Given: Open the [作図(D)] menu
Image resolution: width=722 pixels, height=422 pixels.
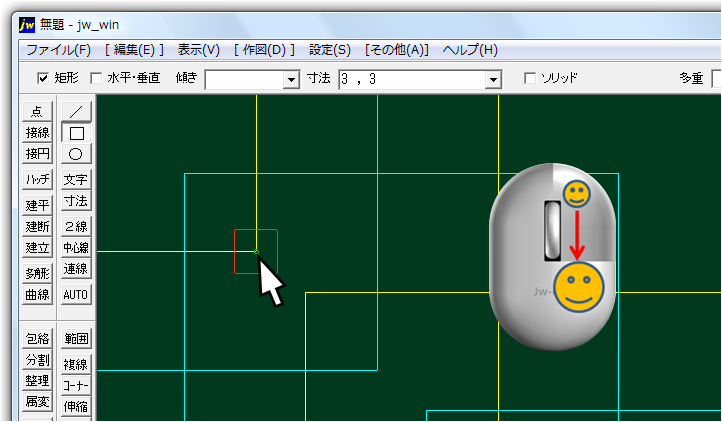Looking at the screenshot, I should tap(264, 49).
